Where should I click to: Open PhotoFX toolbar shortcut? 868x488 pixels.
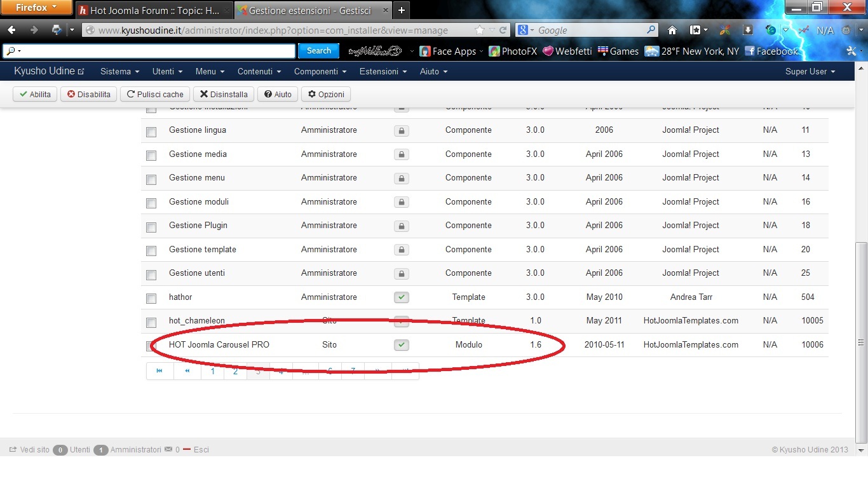tap(513, 51)
